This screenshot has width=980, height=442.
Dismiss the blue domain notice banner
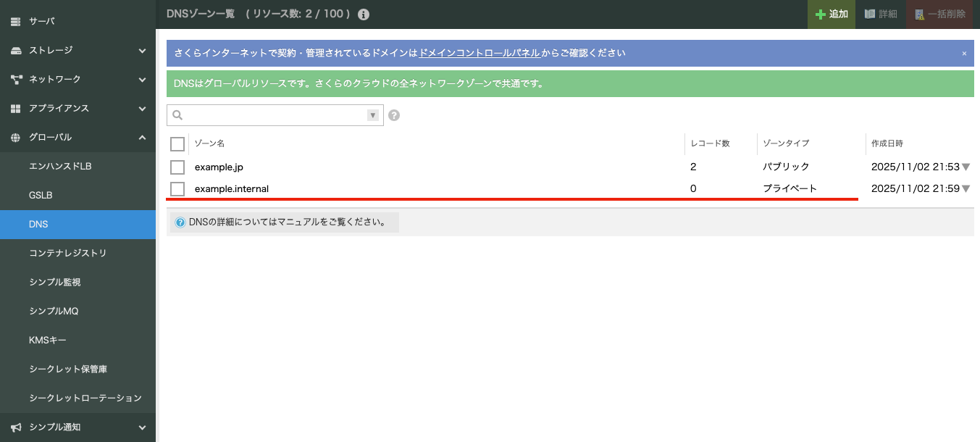[x=964, y=54]
